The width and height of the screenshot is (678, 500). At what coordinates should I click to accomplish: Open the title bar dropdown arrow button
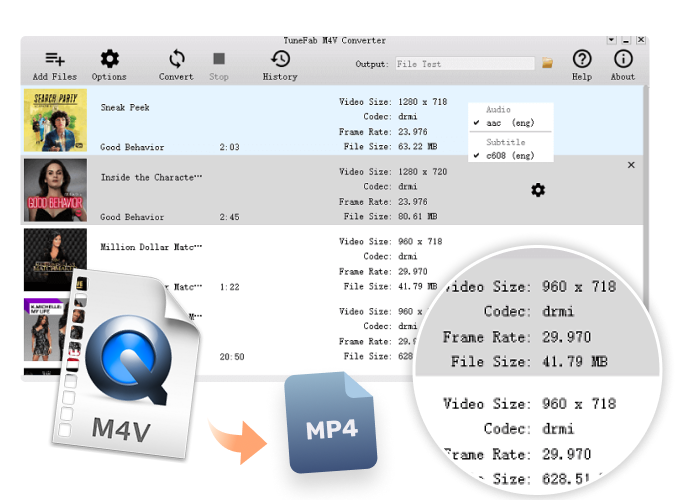click(611, 40)
